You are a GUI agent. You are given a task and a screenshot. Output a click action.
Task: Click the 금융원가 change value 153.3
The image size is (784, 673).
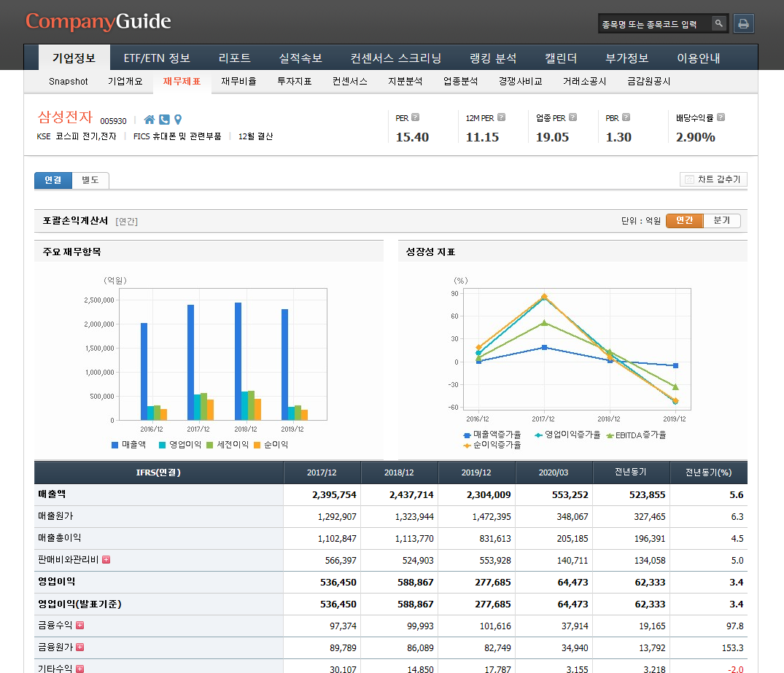click(732, 647)
